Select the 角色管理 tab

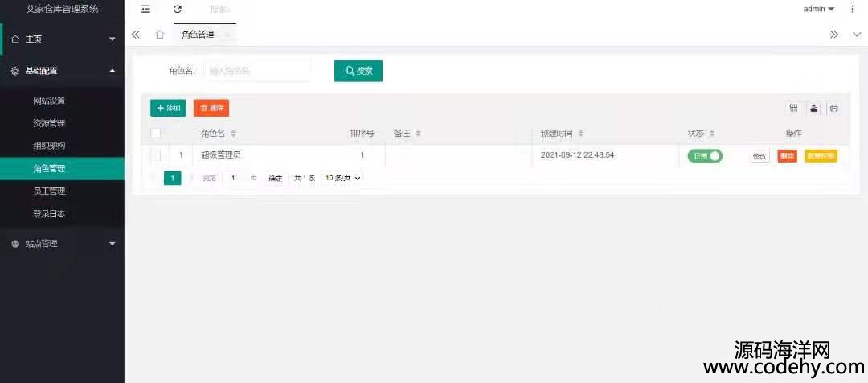[198, 35]
